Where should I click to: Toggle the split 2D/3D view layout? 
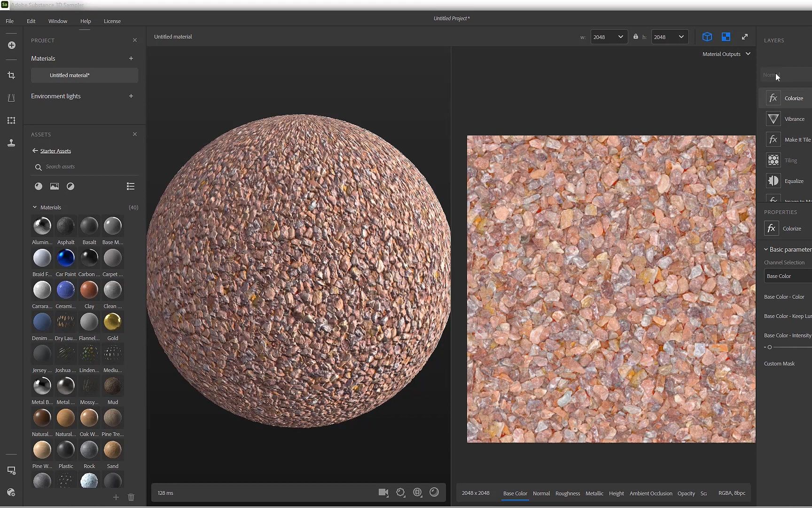tap(726, 37)
